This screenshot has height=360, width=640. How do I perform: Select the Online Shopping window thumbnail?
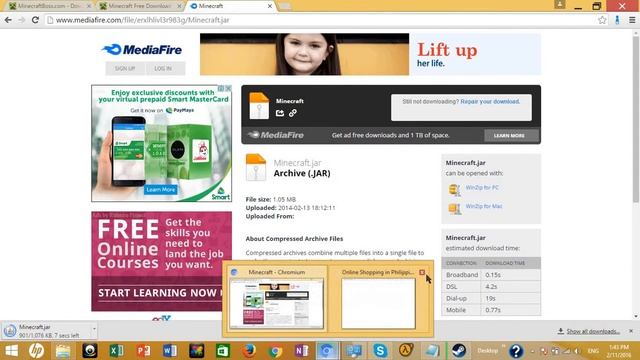tap(378, 303)
